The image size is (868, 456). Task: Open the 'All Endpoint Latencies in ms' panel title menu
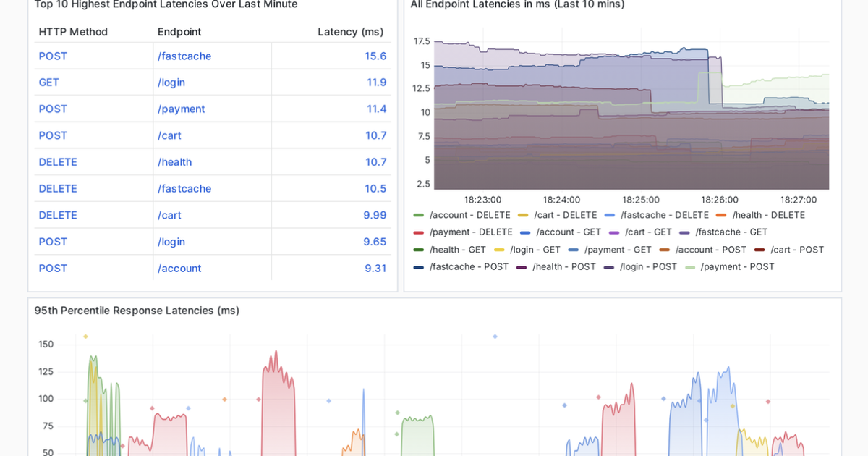pyautogui.click(x=517, y=4)
